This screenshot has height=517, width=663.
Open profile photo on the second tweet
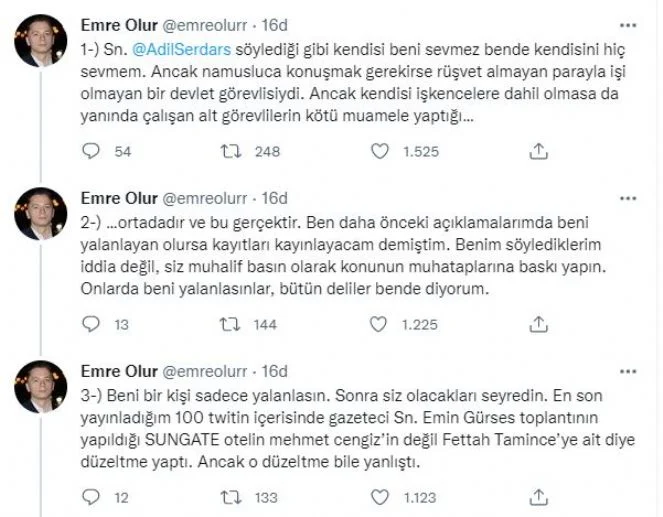tap(41, 214)
